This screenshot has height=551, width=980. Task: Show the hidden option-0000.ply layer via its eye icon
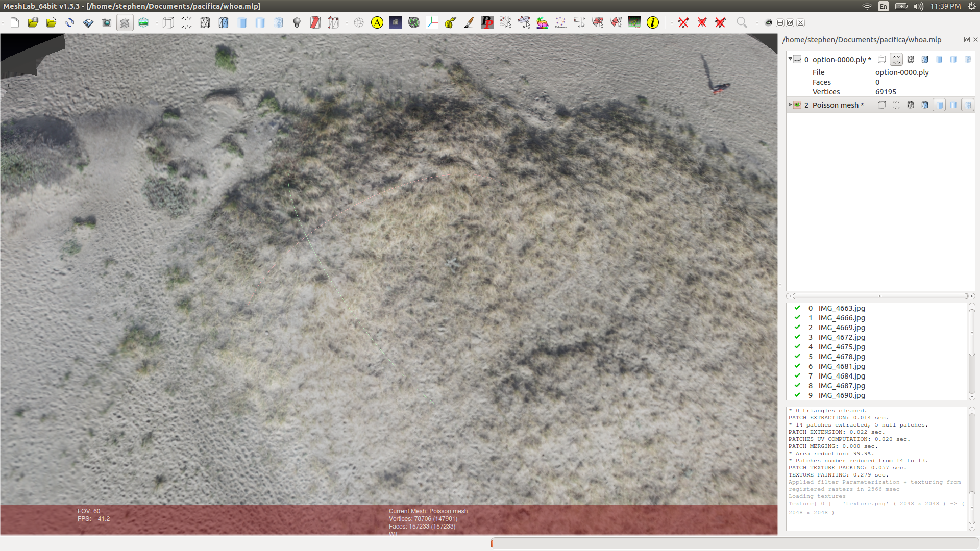[797, 60]
